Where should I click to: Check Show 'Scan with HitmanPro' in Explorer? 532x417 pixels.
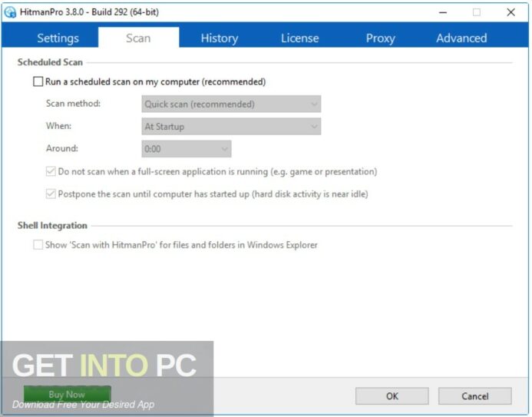point(38,245)
